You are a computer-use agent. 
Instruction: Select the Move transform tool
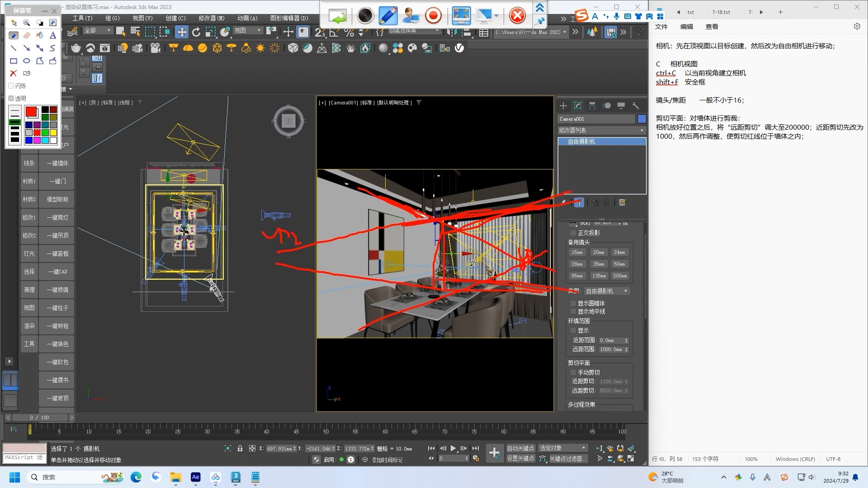[182, 32]
